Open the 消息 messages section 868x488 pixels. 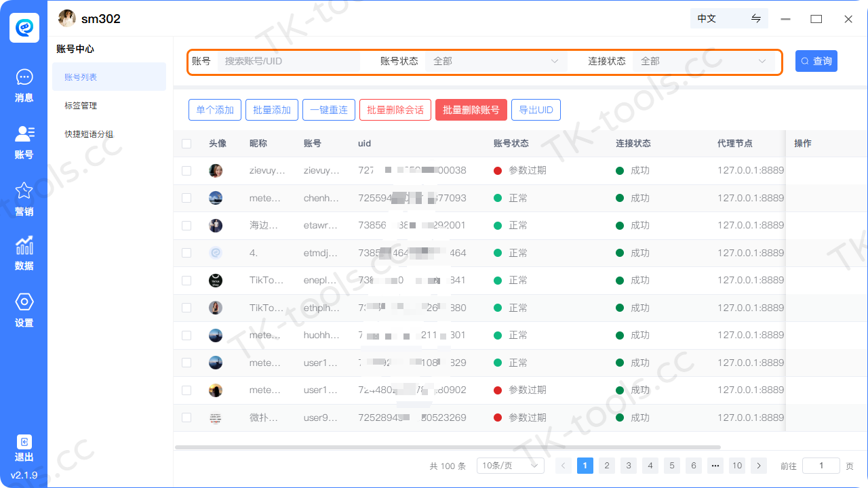tap(24, 86)
